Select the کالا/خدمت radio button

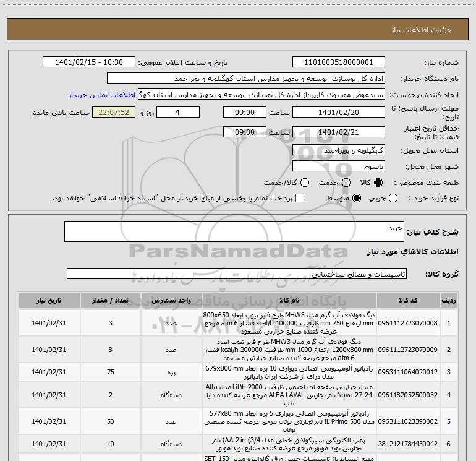[305, 183]
